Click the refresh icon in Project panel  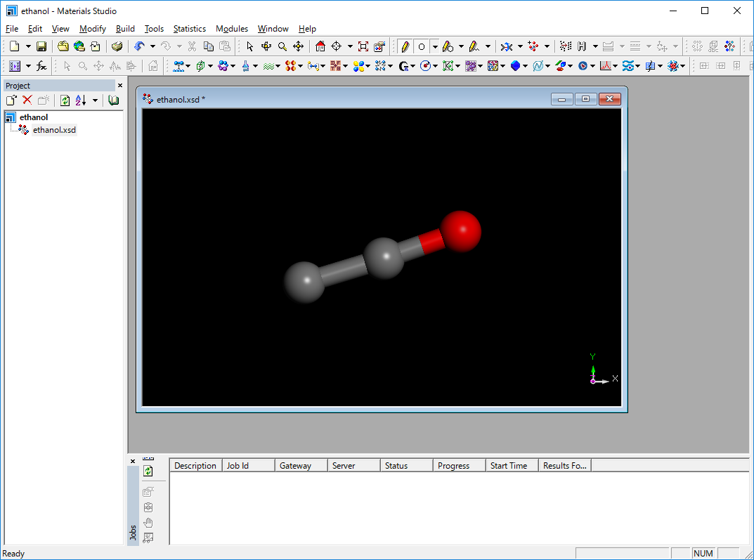65,100
